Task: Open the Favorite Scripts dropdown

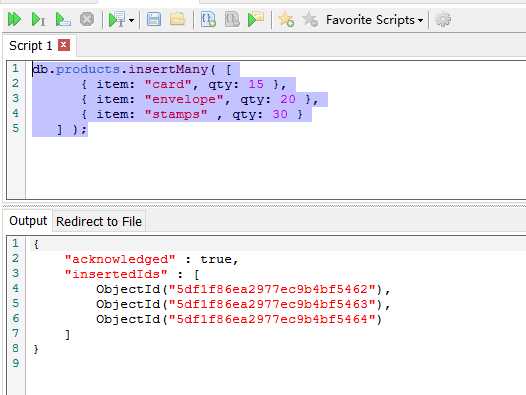Action: [x=374, y=20]
